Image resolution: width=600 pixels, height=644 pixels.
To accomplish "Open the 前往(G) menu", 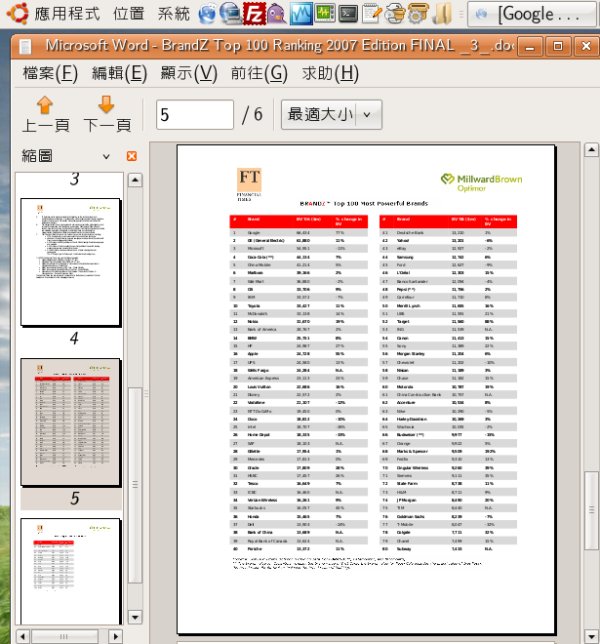I will tap(259, 74).
